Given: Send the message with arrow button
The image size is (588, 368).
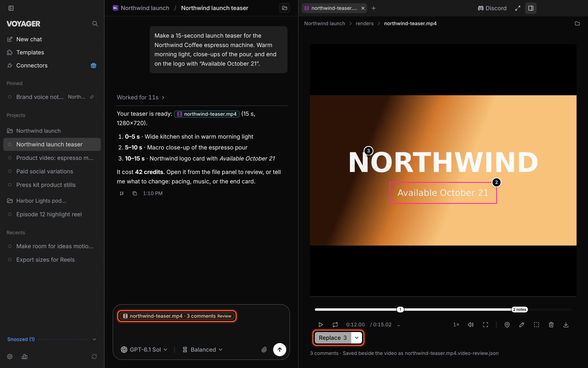Looking at the screenshot, I should coord(280,350).
